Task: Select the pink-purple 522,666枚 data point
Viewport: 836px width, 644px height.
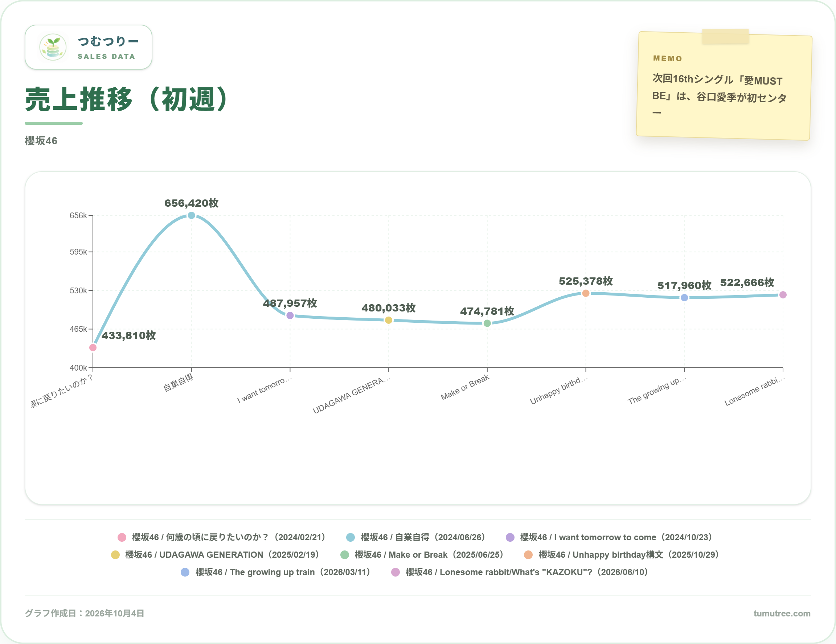Action: click(x=783, y=295)
